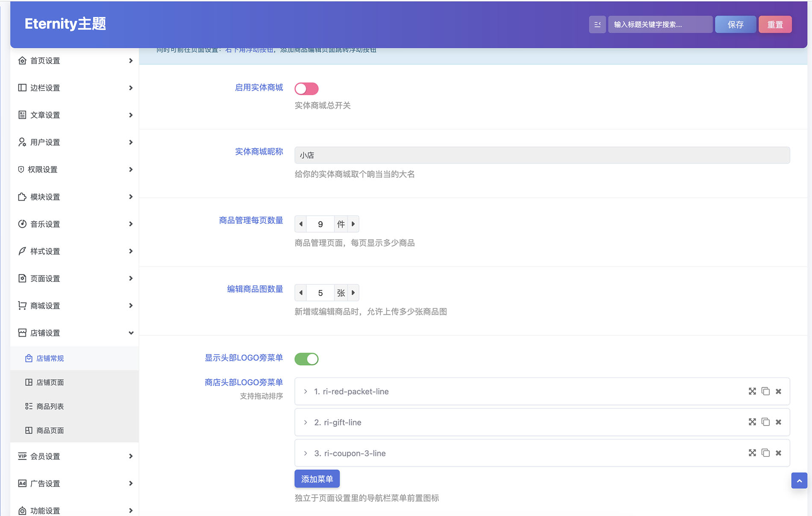Open the 店铺页面 submenu item
This screenshot has width=812, height=516.
50,382
